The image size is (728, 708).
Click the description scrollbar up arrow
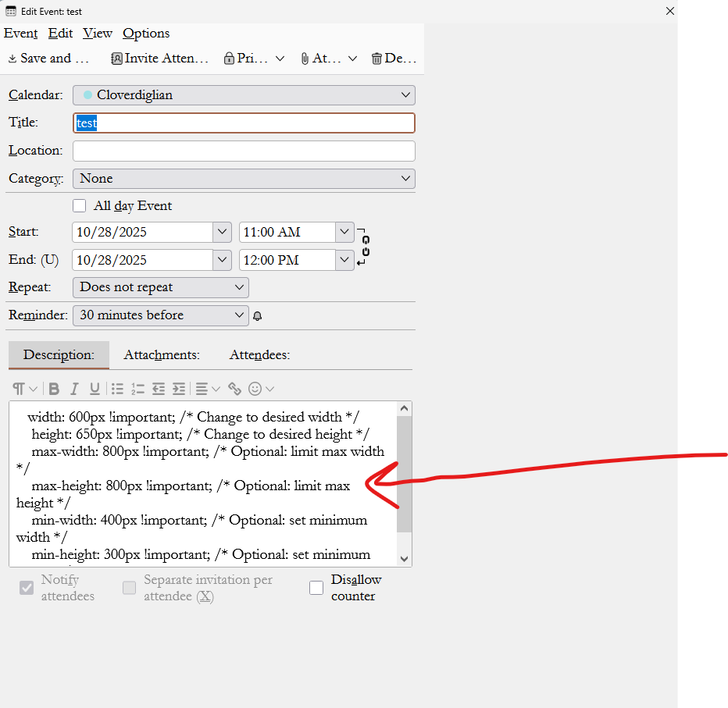pos(404,409)
